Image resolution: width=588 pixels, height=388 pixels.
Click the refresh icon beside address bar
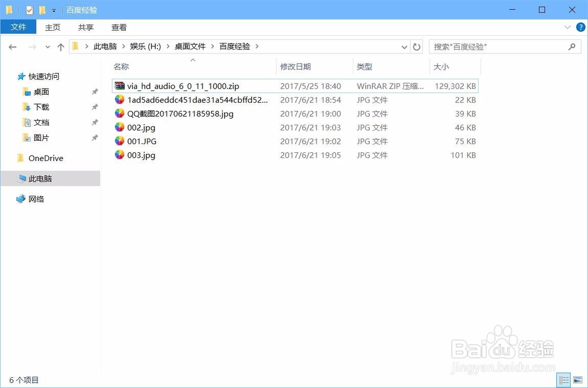(x=417, y=46)
